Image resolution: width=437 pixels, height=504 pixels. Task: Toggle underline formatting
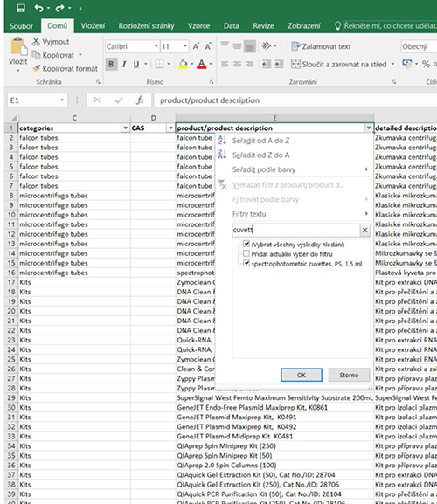coord(136,65)
